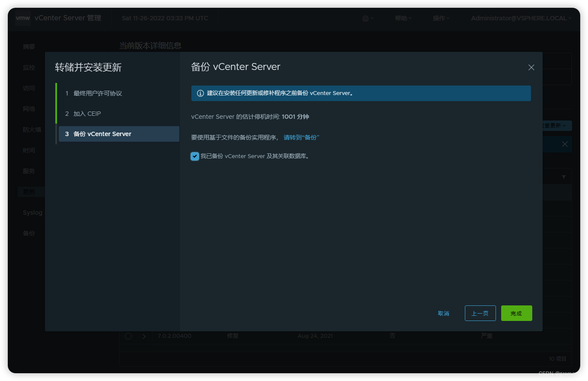Screen dimensions: 588x381
Task: Click the vmw logo icon
Action: click(x=23, y=18)
